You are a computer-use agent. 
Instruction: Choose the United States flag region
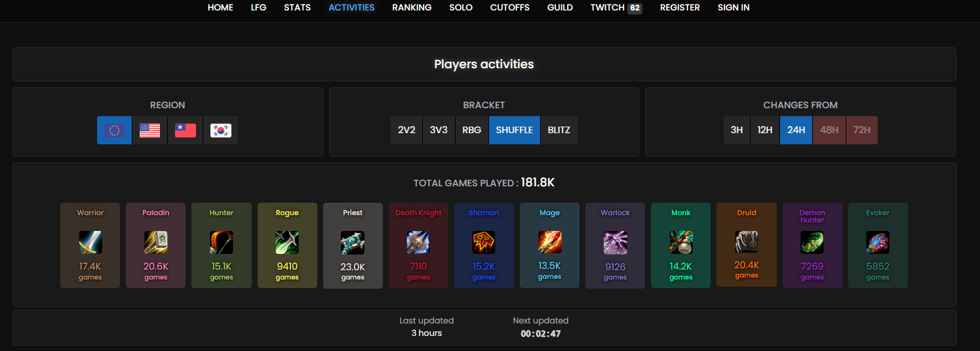149,131
